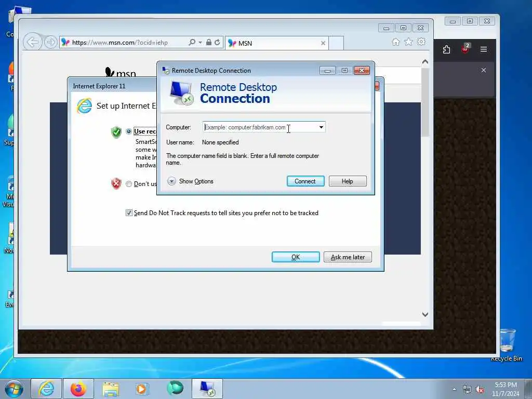Open the Recycle Bin on the desktop
The image size is (532, 399).
(507, 345)
